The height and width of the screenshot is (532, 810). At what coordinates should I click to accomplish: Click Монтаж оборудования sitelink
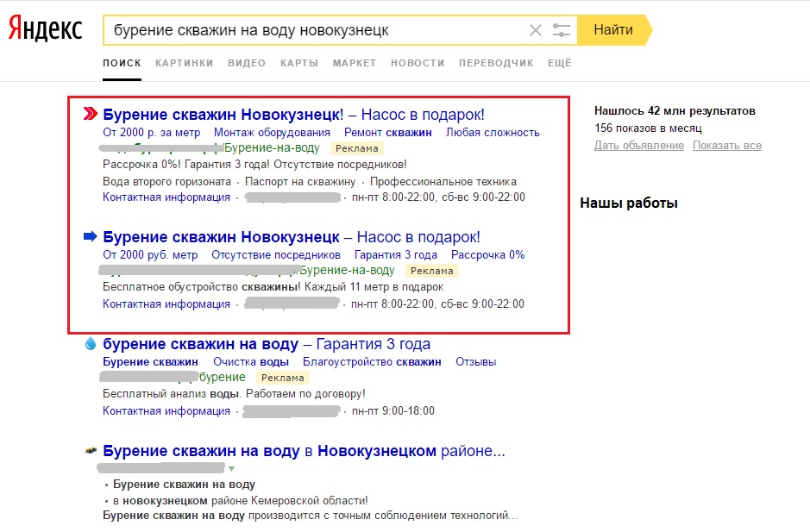pyautogui.click(x=272, y=133)
